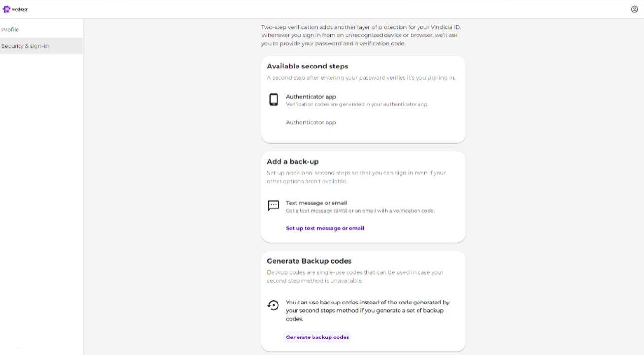Click the circular backup codes restore icon

pyautogui.click(x=274, y=305)
